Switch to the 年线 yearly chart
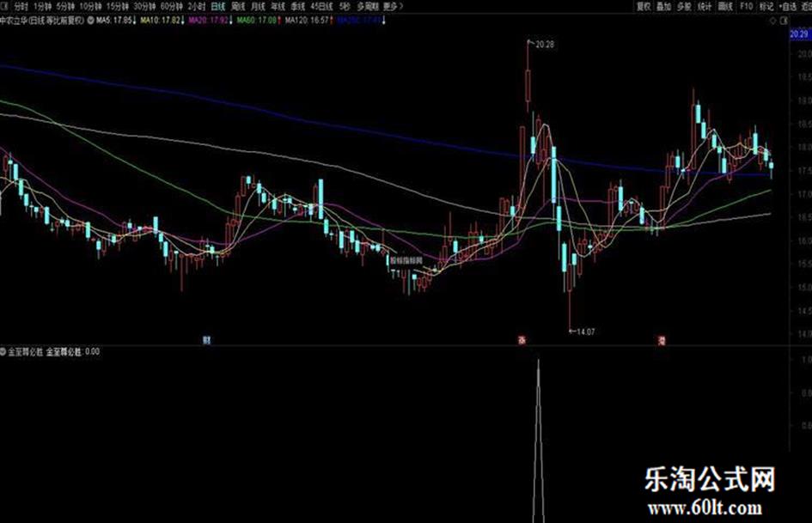 [278, 6]
